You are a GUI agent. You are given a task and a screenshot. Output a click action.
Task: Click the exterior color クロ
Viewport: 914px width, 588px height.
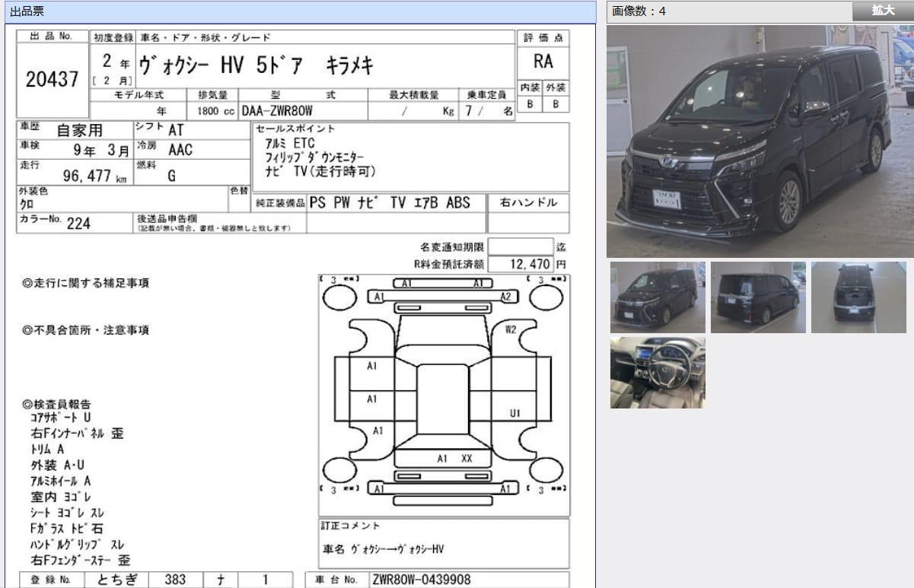tap(26, 204)
